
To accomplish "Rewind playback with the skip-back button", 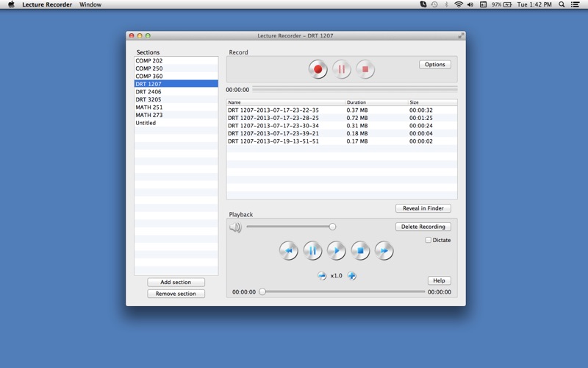I will coord(288,251).
